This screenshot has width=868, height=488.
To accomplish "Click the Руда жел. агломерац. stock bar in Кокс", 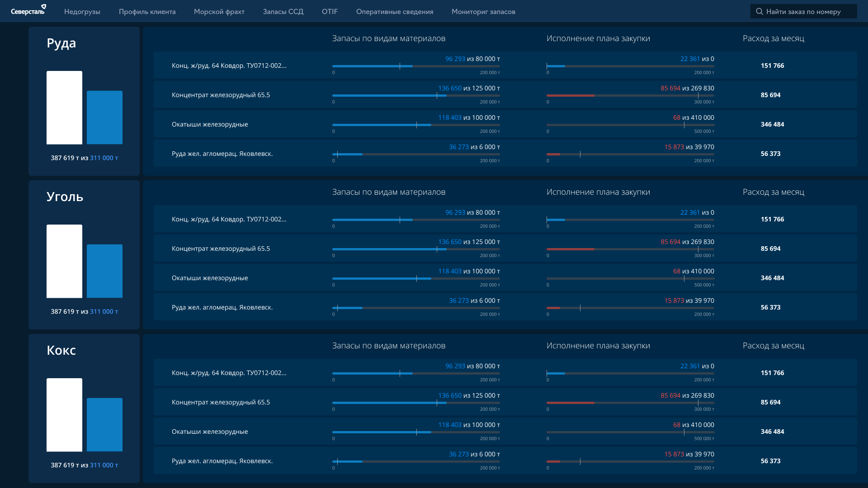I will tap(416, 462).
